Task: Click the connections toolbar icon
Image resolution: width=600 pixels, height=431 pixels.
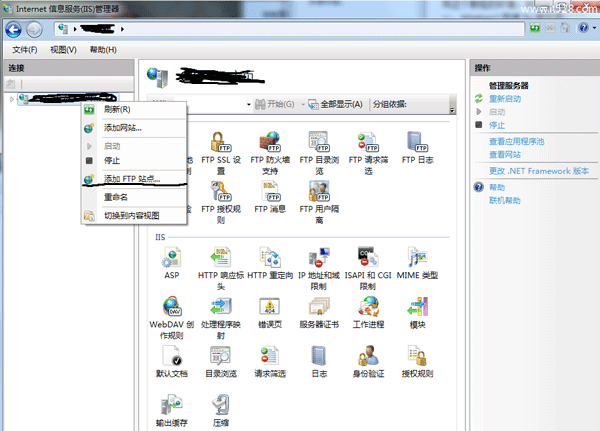Action: (11, 84)
